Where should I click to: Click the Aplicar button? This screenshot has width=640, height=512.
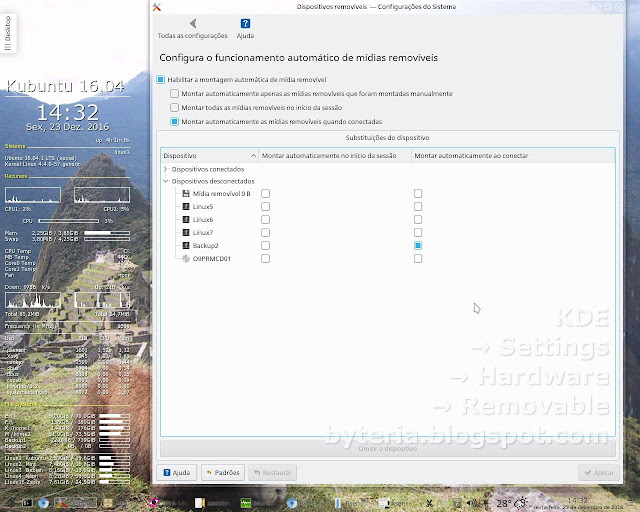coord(599,472)
